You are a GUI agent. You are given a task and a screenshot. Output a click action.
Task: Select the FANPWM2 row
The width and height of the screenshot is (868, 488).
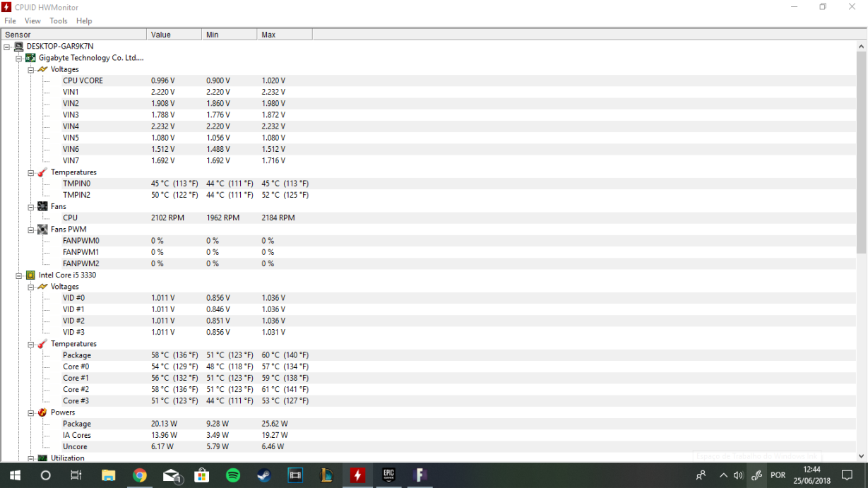(x=428, y=263)
